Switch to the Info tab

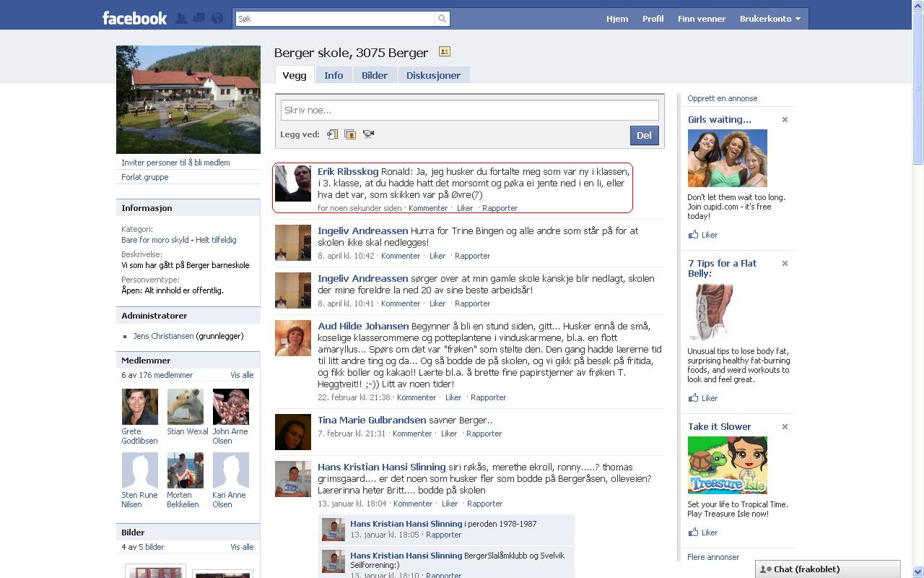point(334,75)
